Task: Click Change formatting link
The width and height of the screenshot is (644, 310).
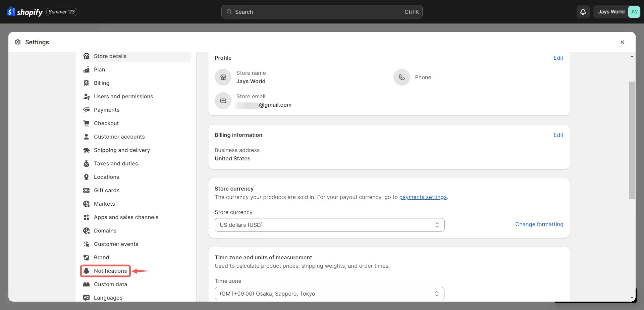Action: point(539,224)
